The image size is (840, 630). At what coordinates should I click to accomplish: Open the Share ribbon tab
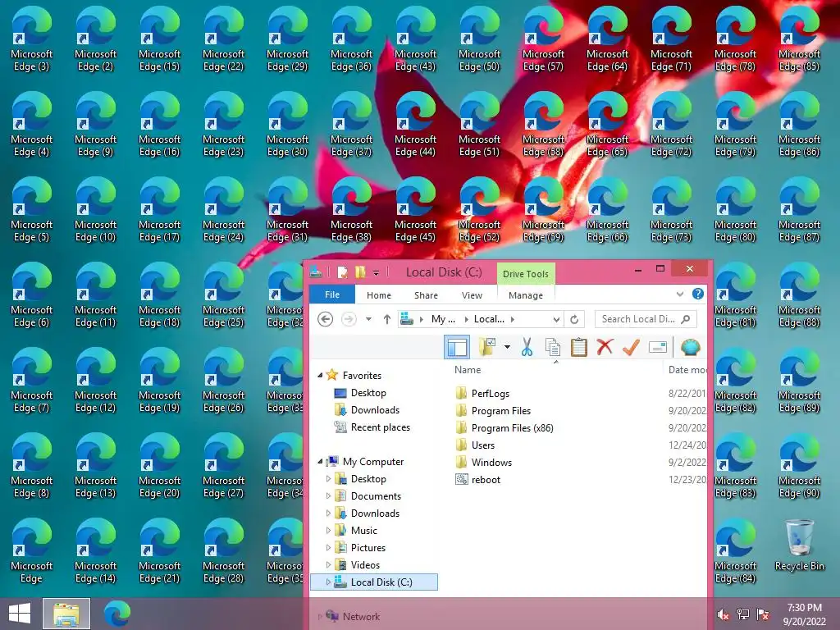426,295
